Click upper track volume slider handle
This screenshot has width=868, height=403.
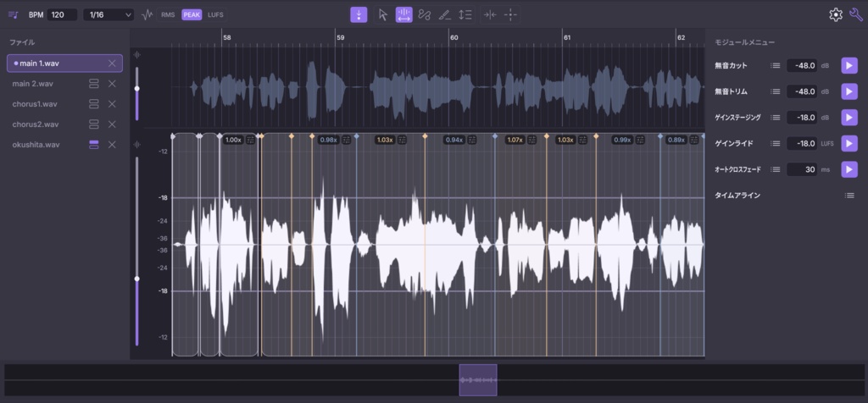[x=137, y=88]
